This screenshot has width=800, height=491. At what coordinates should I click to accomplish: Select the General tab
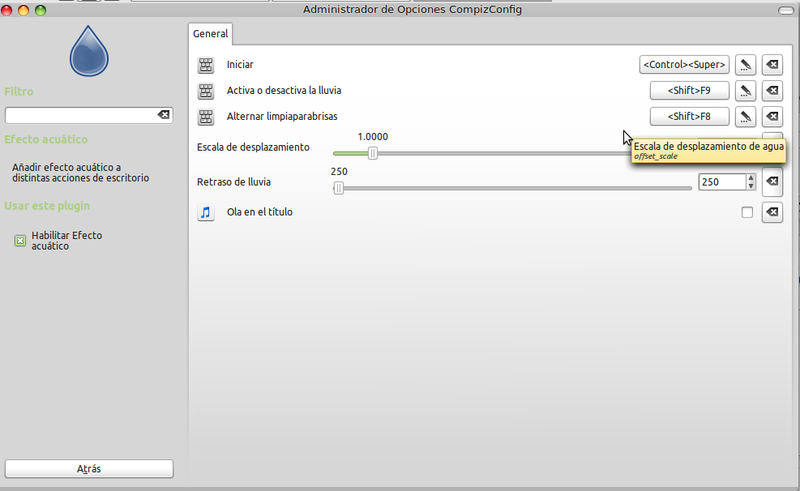pyautogui.click(x=211, y=34)
